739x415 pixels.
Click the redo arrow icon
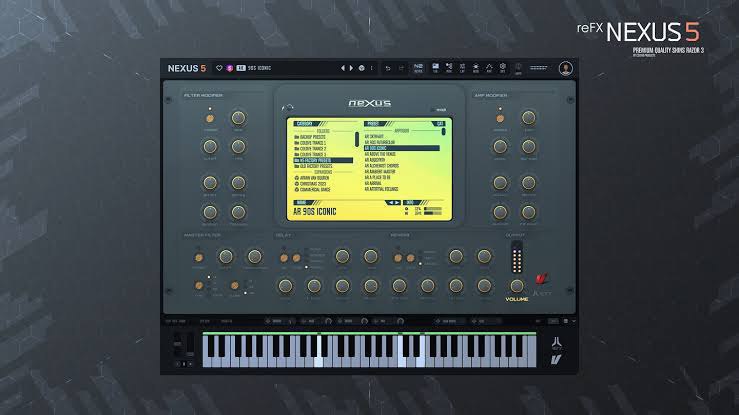pyautogui.click(x=401, y=68)
